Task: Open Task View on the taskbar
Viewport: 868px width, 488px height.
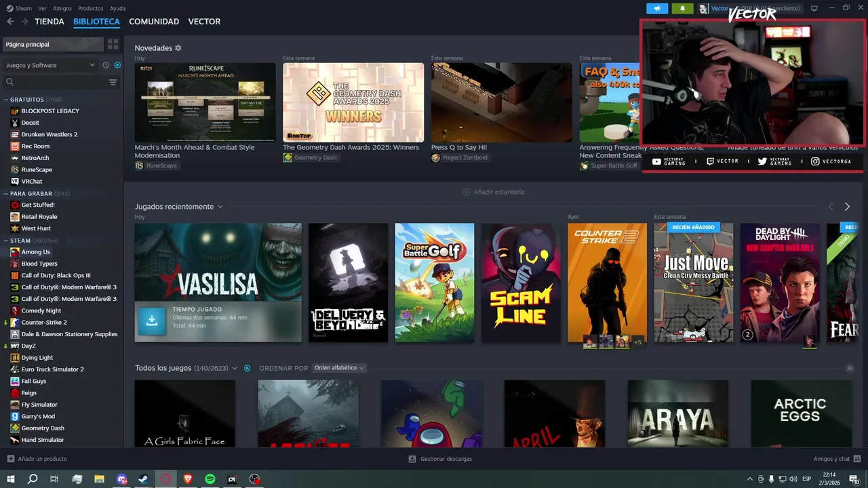Action: click(x=54, y=479)
